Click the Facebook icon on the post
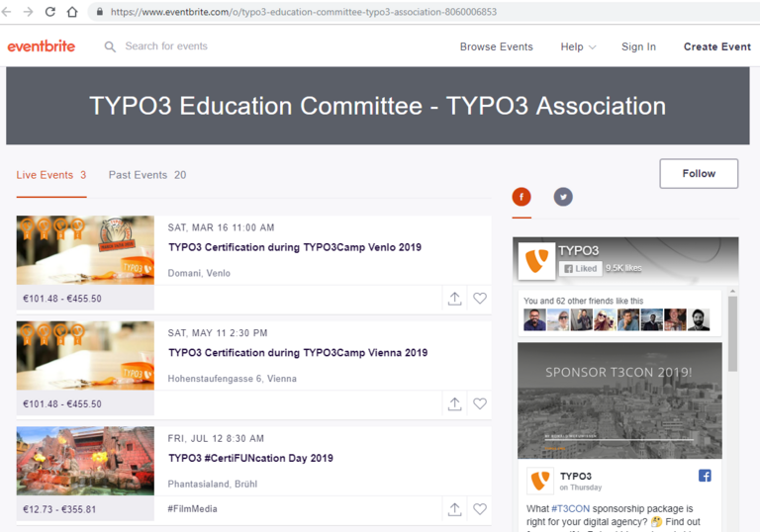Viewport: 760px width, 532px height. 705,476
